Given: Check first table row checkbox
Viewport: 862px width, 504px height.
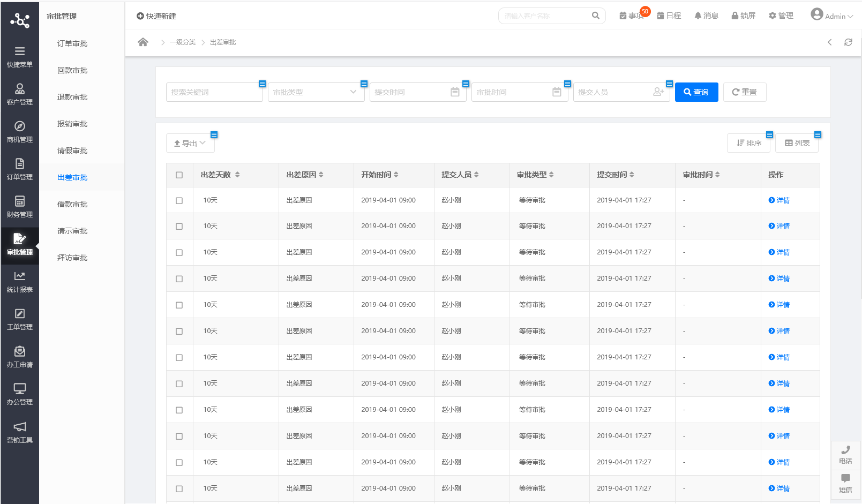Looking at the screenshot, I should pyautogui.click(x=179, y=200).
